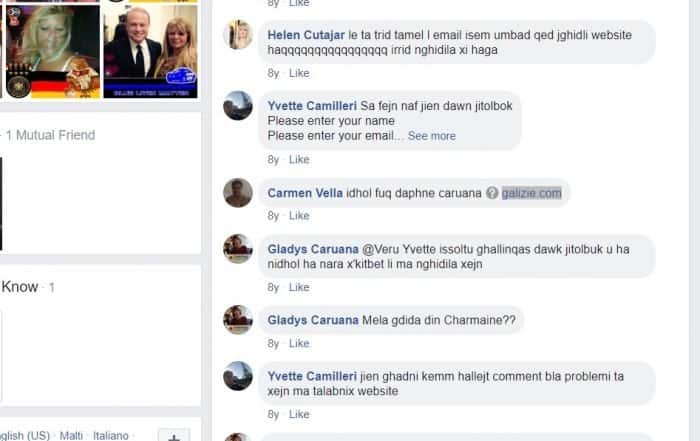Open Yvette Camilleri's avatar on name comment
Image resolution: width=700 pixels, height=441 pixels.
[x=238, y=105]
